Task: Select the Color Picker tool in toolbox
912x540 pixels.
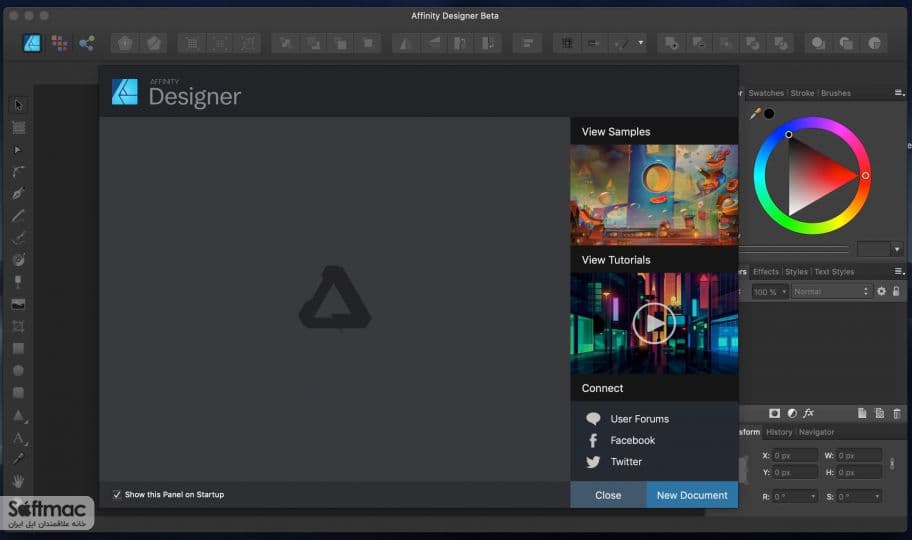Action: 18,459
